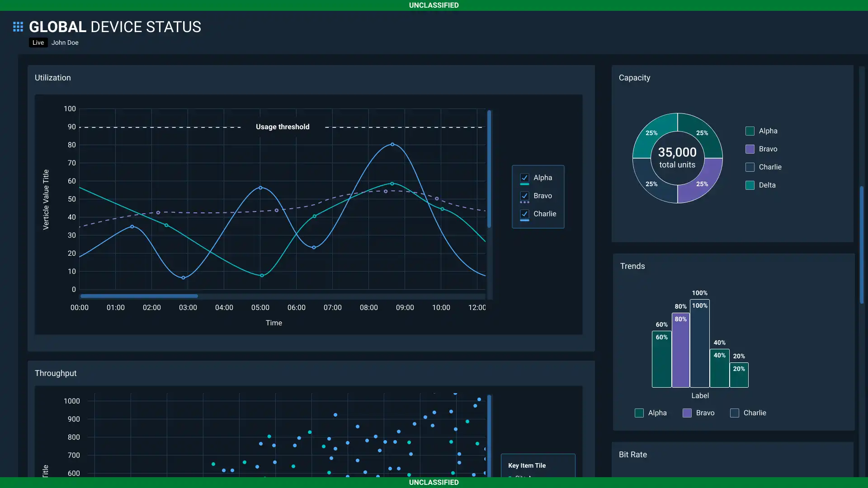Uncheck Alpha in the Utilization legend
The height and width of the screenshot is (488, 868).
(x=524, y=178)
